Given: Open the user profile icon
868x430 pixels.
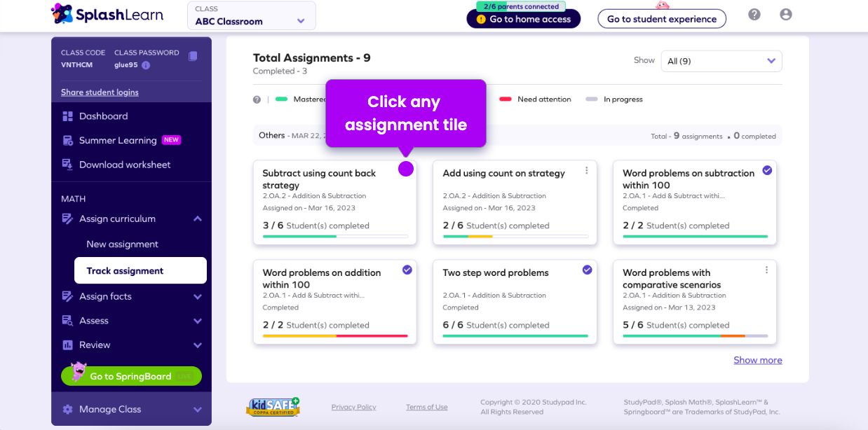Looking at the screenshot, I should pyautogui.click(x=786, y=15).
